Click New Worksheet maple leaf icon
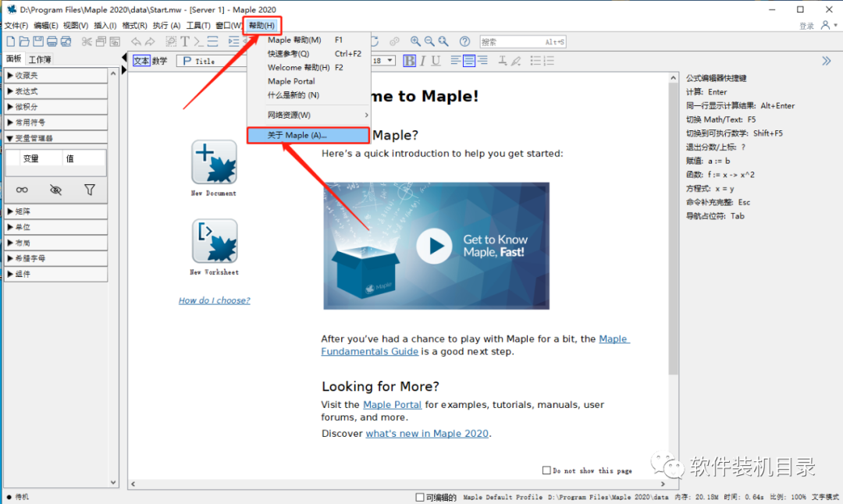Image resolution: width=843 pixels, height=504 pixels. [x=215, y=241]
